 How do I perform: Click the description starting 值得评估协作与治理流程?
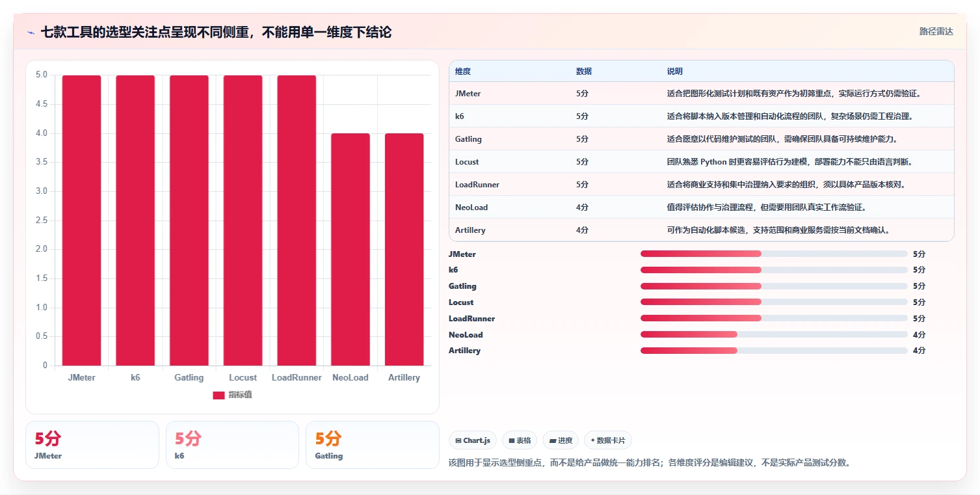[x=767, y=207]
